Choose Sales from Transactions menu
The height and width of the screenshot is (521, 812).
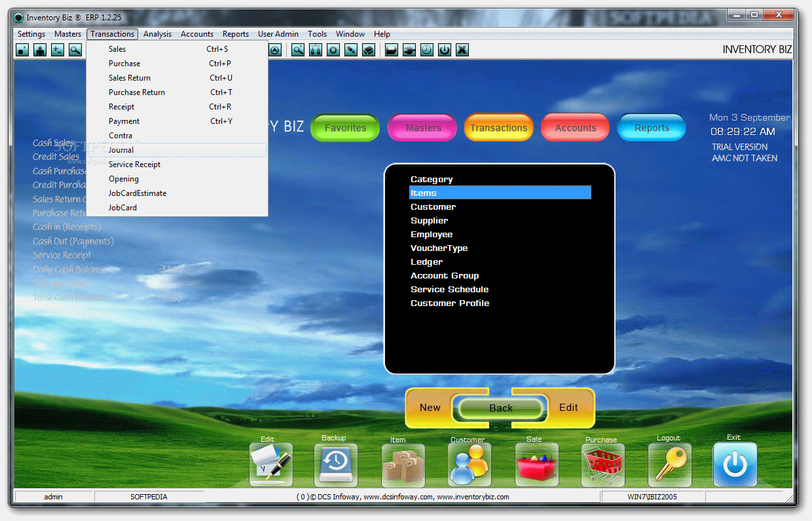[x=177, y=49]
